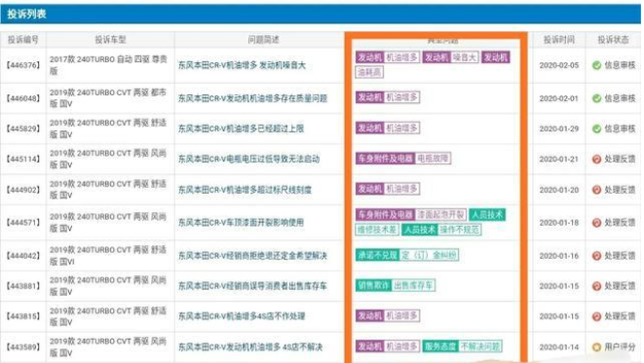644x363 pixels.
Task: Click red status icon for complaint 445114
Action: point(596,160)
